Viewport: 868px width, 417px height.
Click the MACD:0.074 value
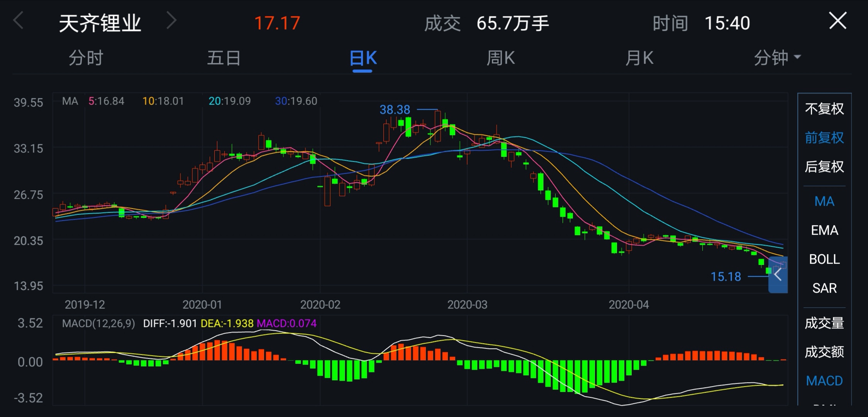pos(287,323)
